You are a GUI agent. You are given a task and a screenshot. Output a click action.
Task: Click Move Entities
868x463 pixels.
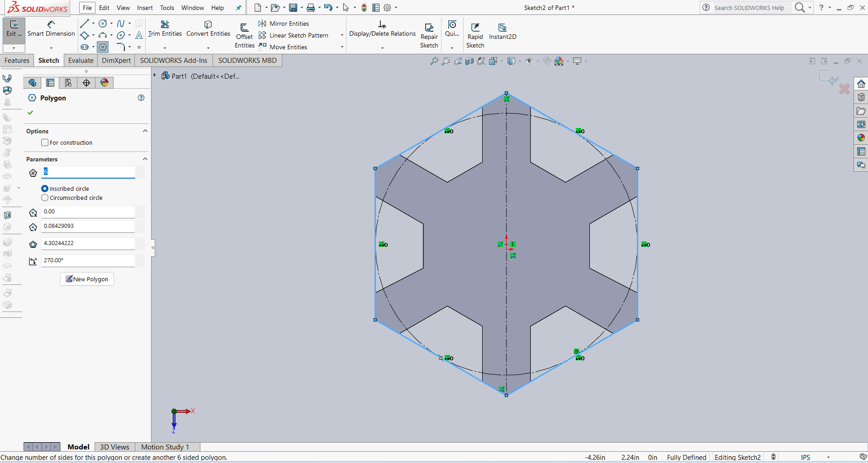[x=283, y=47]
